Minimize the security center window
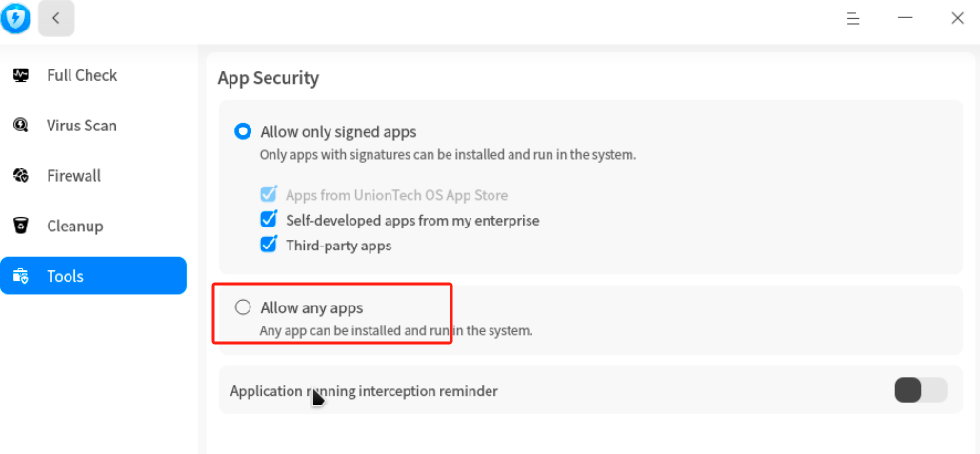The height and width of the screenshot is (454, 980). click(906, 18)
